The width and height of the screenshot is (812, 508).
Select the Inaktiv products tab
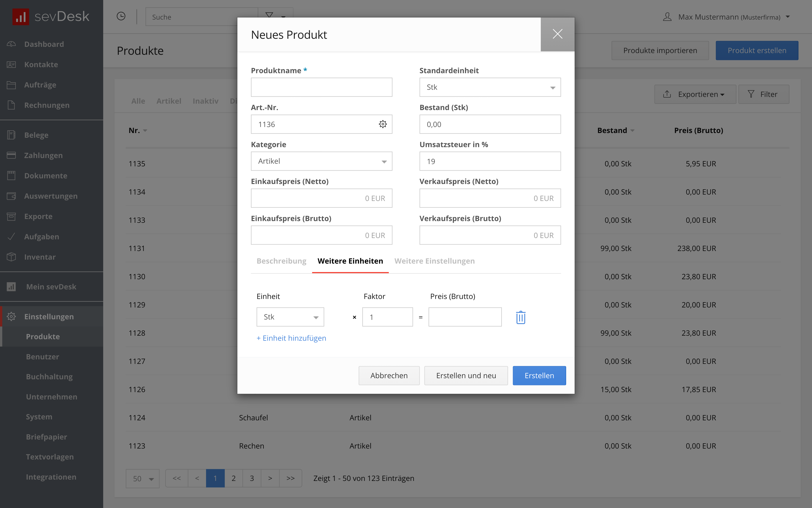[205, 101]
